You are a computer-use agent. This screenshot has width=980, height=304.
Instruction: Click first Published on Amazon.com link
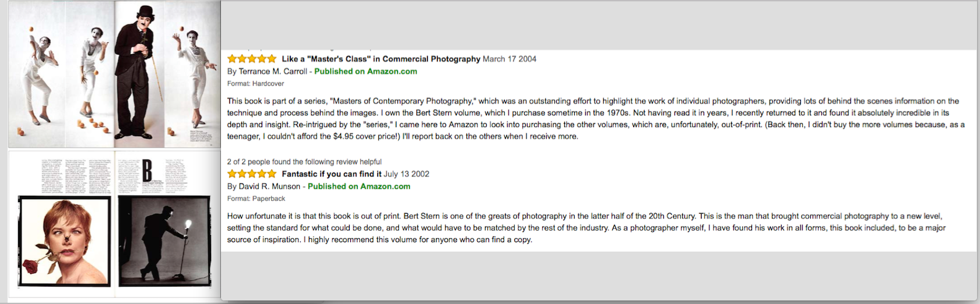click(366, 71)
